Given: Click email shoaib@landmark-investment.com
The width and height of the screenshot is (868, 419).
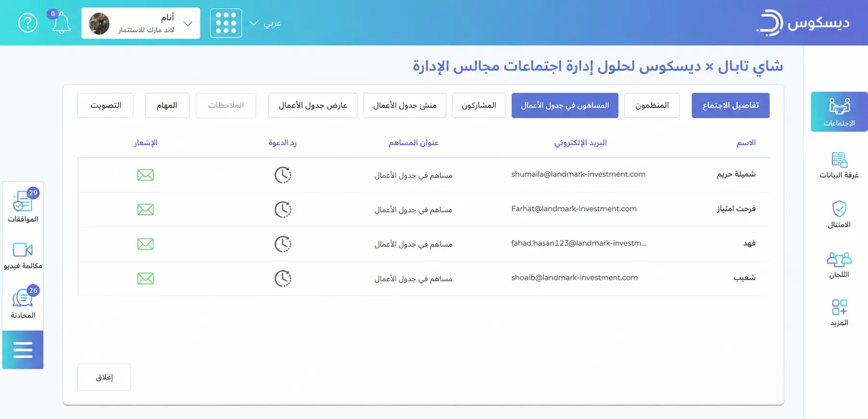Looking at the screenshot, I should coord(575,278).
